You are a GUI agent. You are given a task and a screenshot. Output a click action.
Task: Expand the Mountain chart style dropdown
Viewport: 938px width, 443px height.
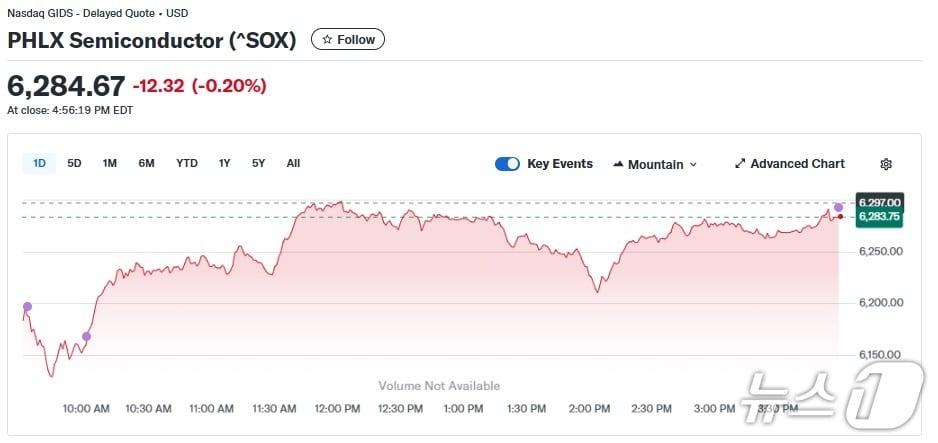tap(693, 165)
